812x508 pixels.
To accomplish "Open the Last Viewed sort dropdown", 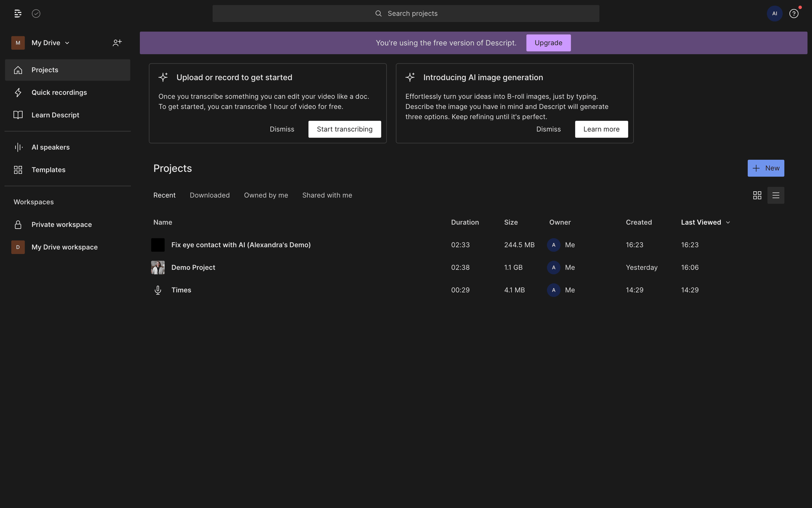I will 705,222.
